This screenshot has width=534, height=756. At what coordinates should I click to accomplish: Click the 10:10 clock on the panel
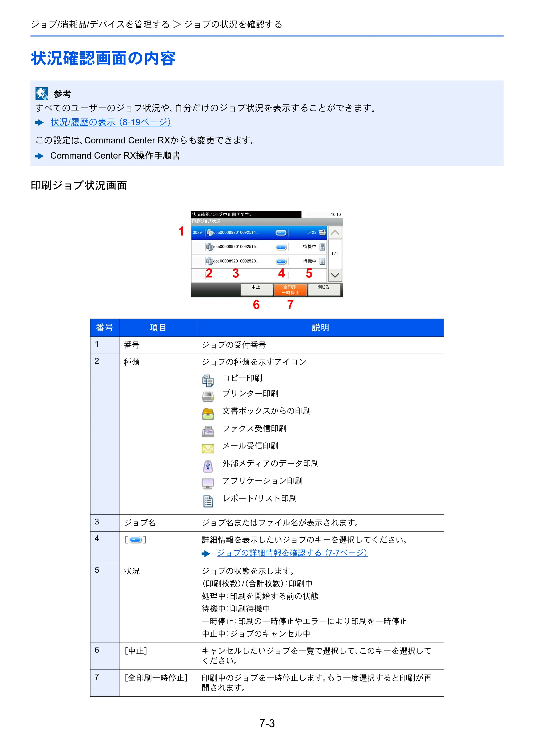[336, 214]
